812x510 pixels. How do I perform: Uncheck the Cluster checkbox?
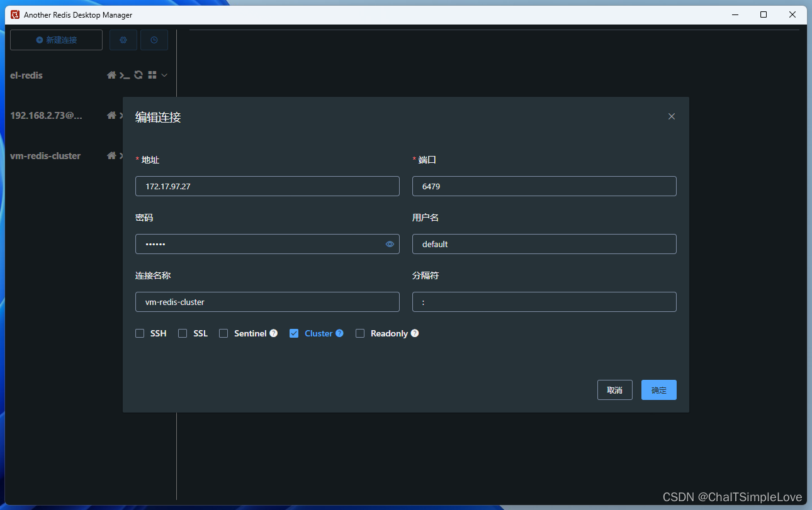(x=294, y=333)
